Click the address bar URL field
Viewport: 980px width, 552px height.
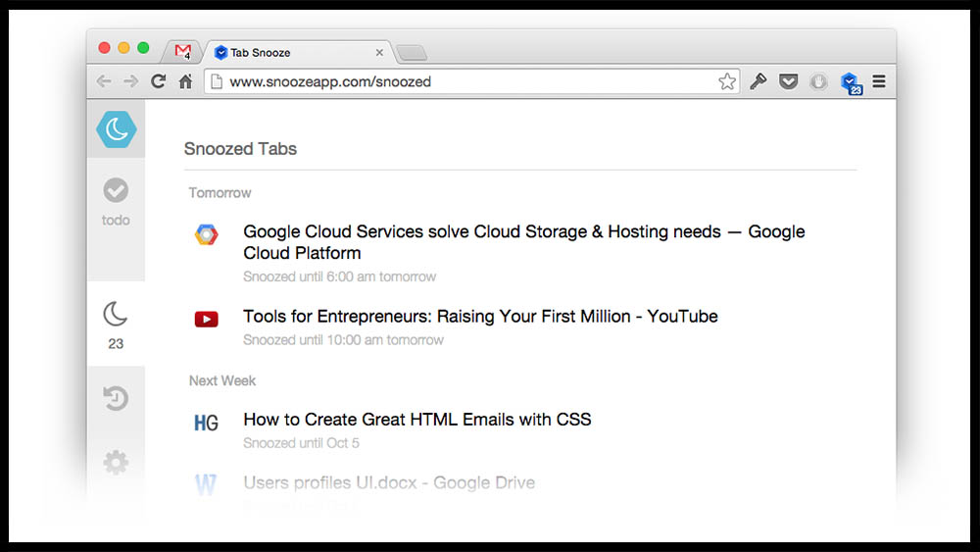[x=461, y=82]
